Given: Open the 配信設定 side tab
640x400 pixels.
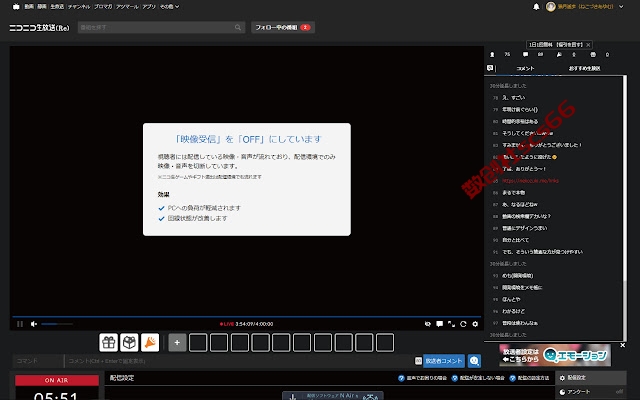Looking at the screenshot, I should coord(591,378).
